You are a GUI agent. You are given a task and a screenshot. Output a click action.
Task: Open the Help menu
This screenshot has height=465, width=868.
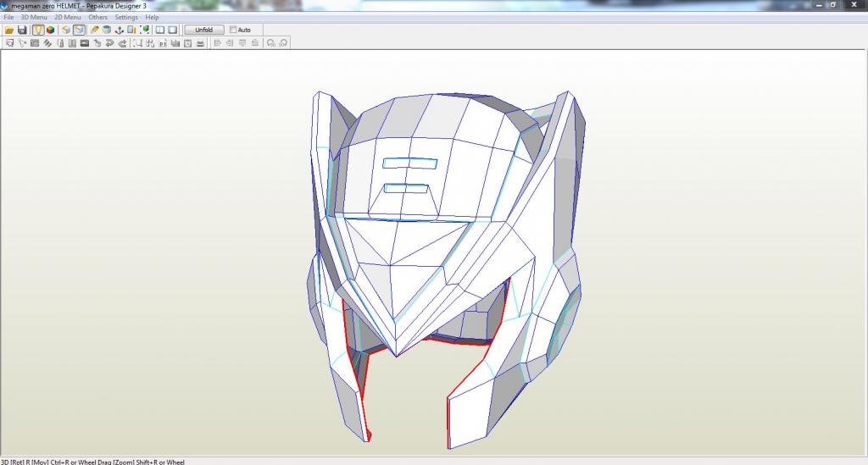click(152, 17)
